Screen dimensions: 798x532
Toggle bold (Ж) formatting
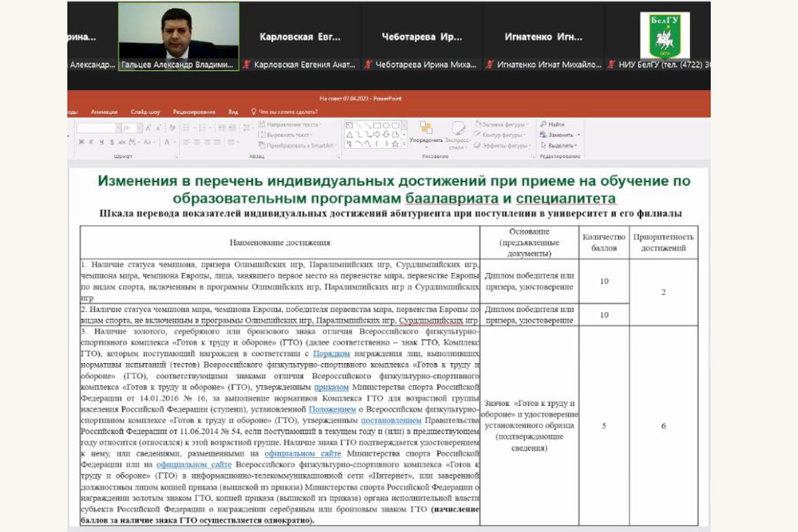coord(81,141)
